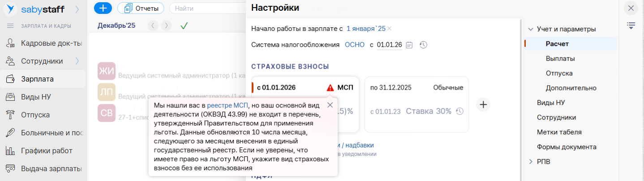This screenshot has width=644, height=181.
Task: Click the blue plus create button
Action: point(103,8)
